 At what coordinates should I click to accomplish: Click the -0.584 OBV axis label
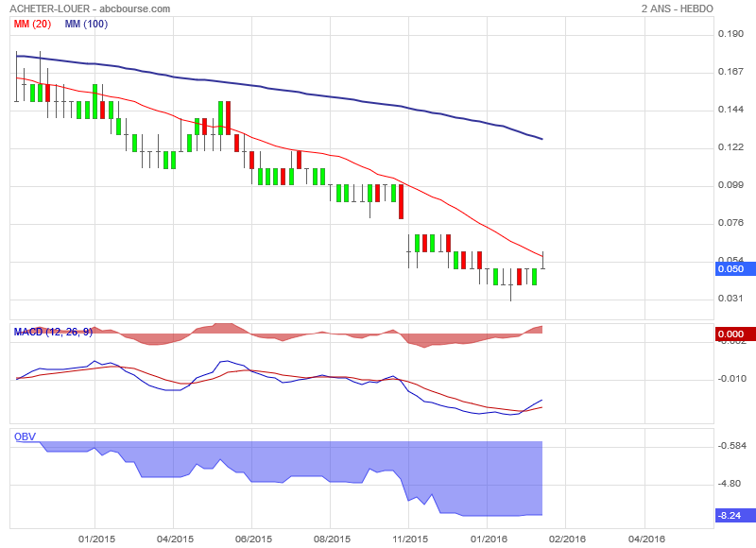pos(731,446)
